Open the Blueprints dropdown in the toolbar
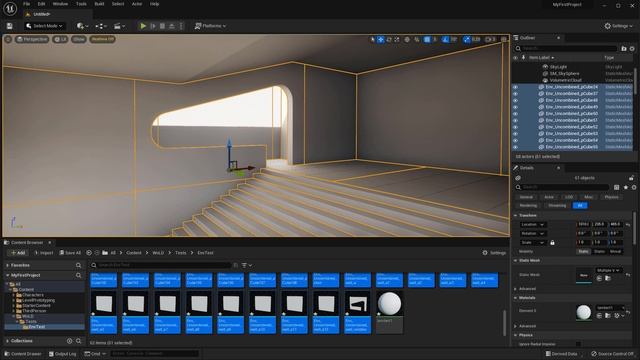Viewport: 640px width, 360px height. pos(101,26)
